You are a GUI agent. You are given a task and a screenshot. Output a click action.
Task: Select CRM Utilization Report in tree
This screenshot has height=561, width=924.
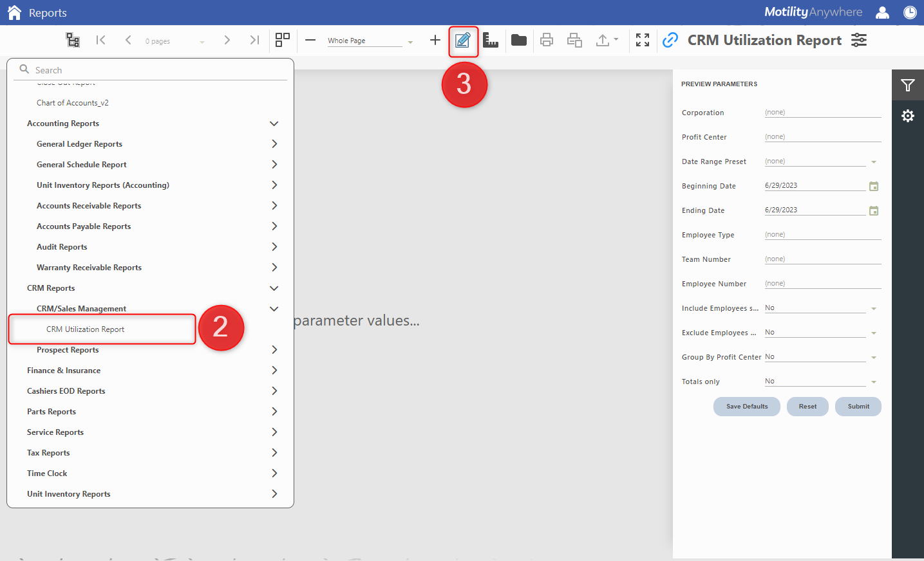coord(86,329)
